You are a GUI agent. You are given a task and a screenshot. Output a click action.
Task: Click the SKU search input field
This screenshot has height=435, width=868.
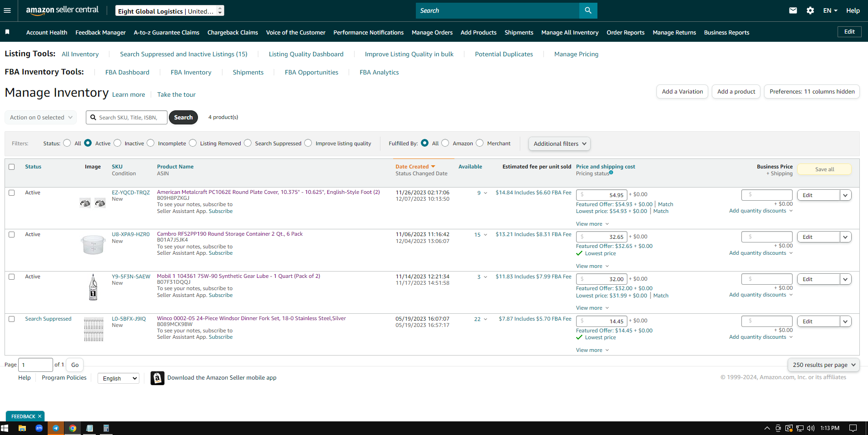[x=127, y=117]
